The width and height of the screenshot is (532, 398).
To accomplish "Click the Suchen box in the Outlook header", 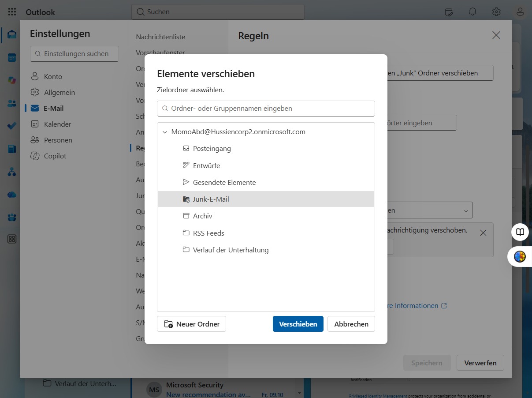I will tap(218, 12).
